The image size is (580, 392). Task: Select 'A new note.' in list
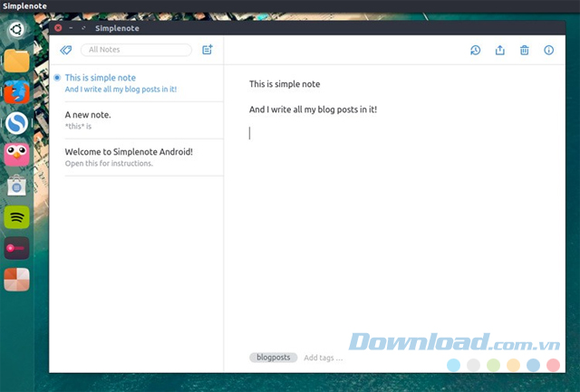pos(136,120)
